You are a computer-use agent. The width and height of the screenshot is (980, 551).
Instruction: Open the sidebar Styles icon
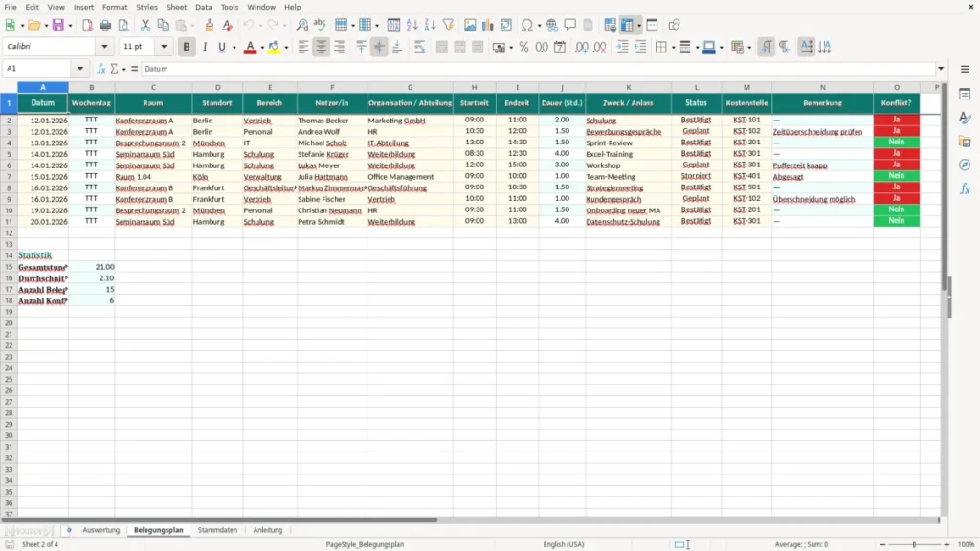[x=965, y=118]
